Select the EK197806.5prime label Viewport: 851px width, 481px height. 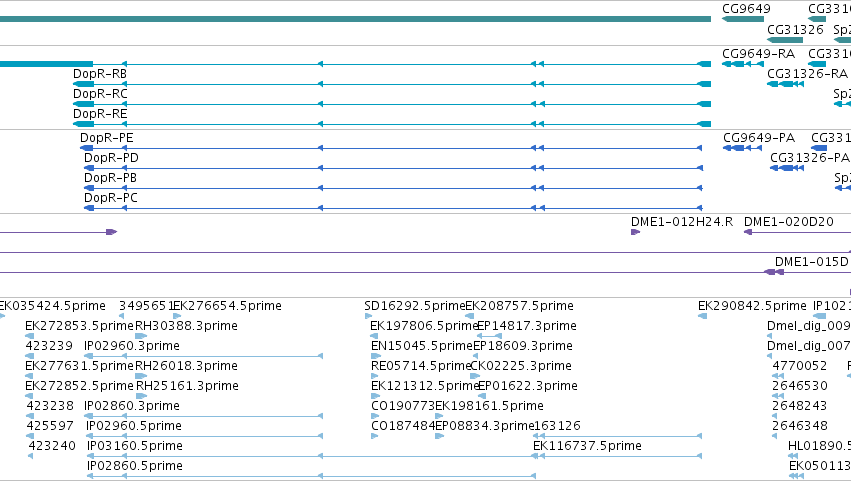tap(424, 326)
